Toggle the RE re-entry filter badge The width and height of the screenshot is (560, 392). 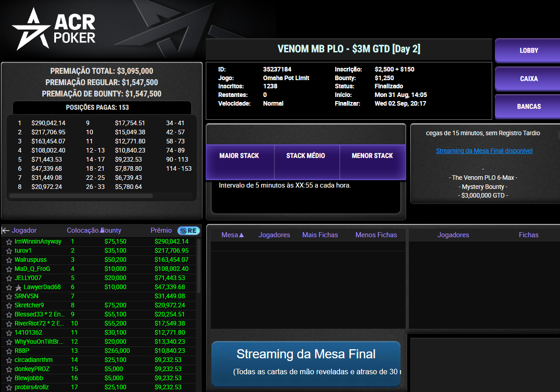click(x=188, y=230)
